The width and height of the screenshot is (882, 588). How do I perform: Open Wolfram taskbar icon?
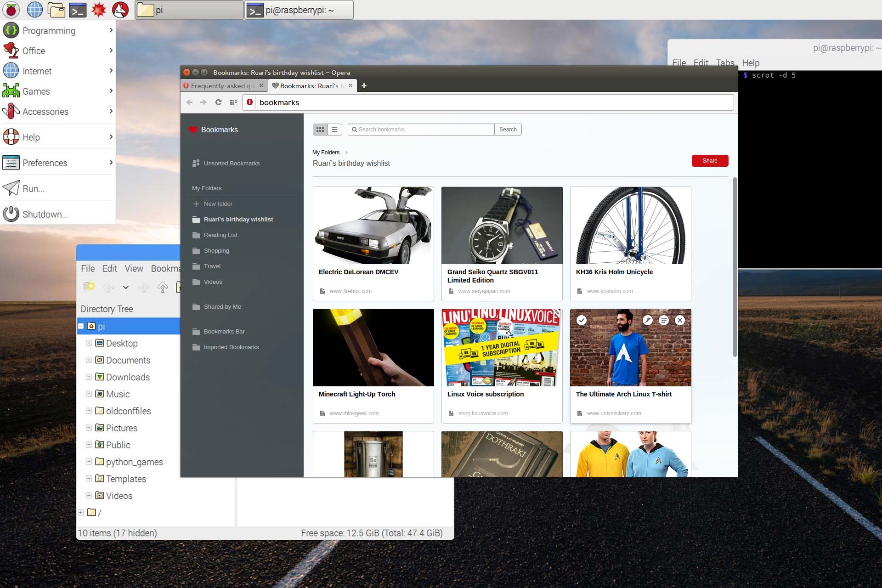click(x=120, y=10)
